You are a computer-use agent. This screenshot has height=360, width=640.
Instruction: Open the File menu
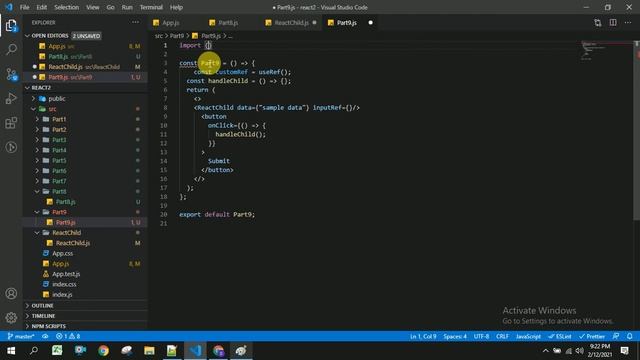(24, 7)
